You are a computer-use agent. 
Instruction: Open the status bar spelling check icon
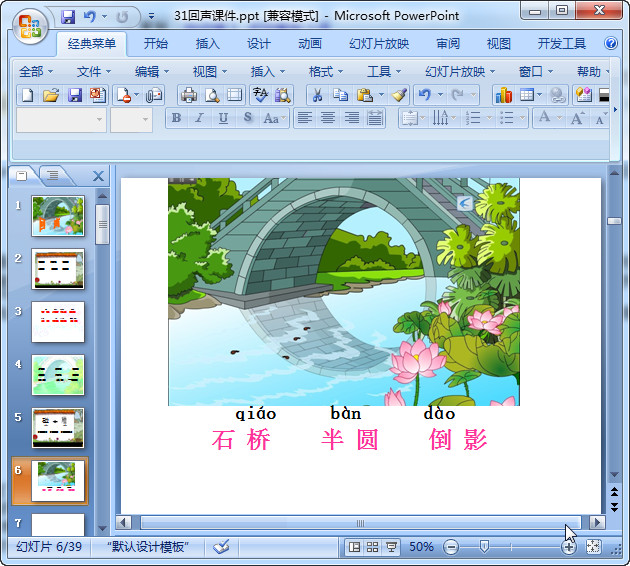221,547
